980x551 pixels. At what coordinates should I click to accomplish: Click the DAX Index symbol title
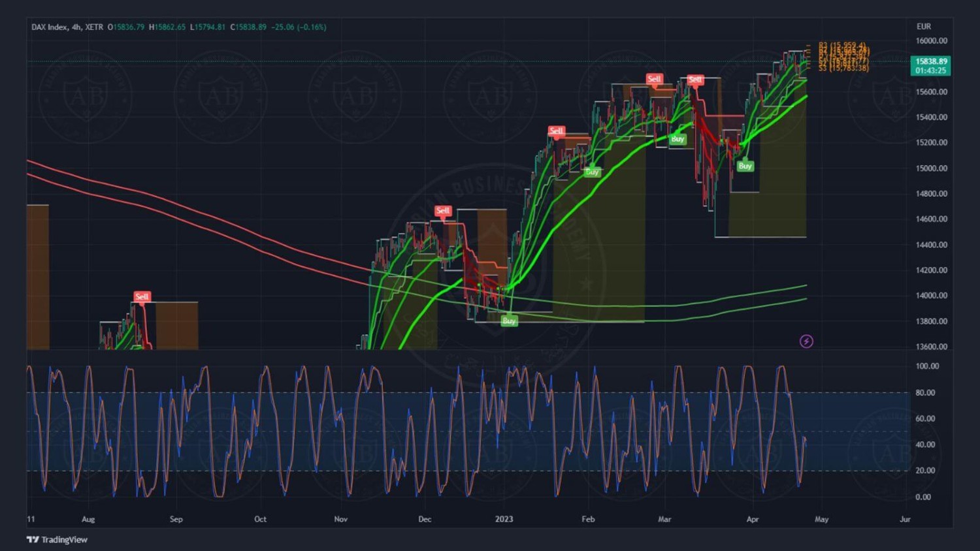pos(49,27)
